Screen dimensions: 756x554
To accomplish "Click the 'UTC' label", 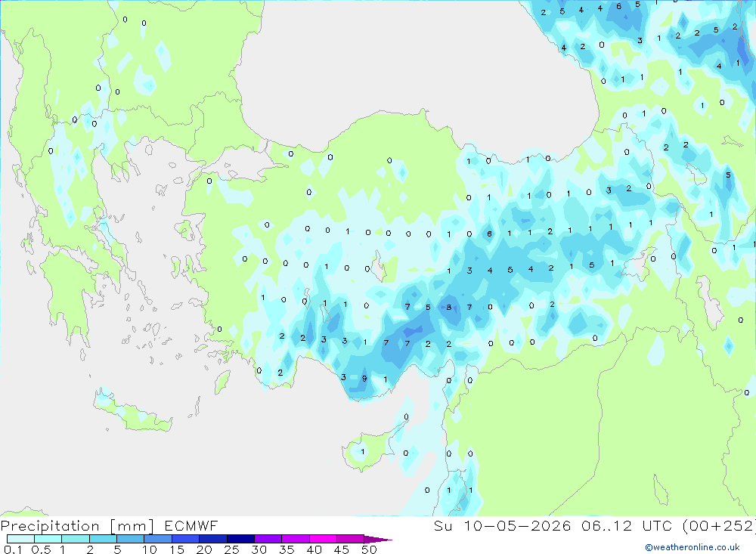I will [x=657, y=525].
